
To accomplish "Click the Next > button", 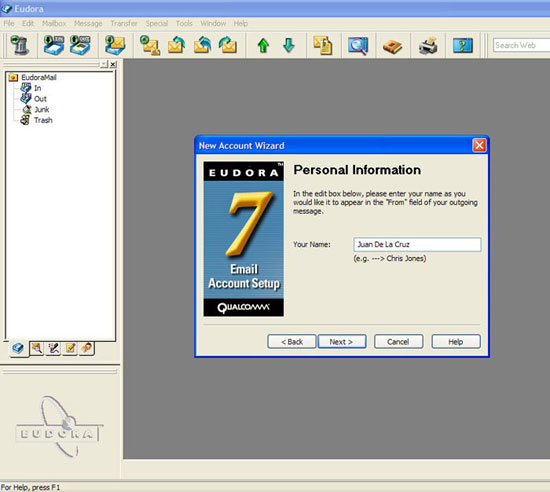I will coord(342,342).
